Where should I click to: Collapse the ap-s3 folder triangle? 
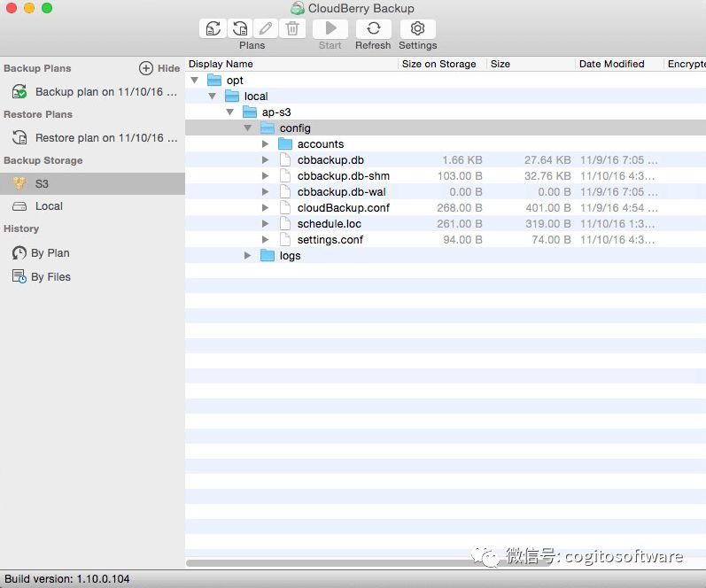pos(230,112)
